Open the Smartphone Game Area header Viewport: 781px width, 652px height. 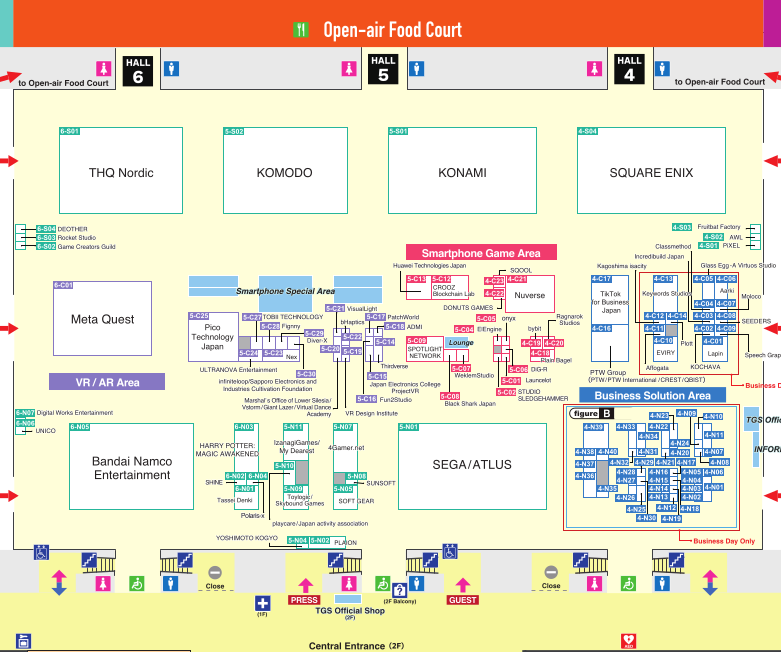click(481, 253)
